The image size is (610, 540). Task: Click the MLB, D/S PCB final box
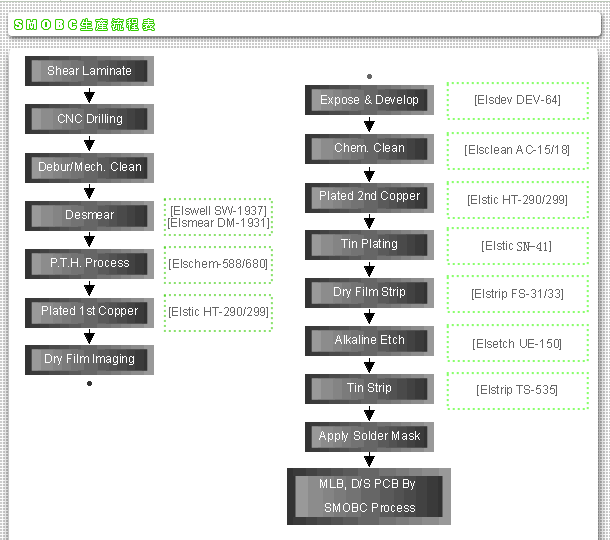[368, 496]
